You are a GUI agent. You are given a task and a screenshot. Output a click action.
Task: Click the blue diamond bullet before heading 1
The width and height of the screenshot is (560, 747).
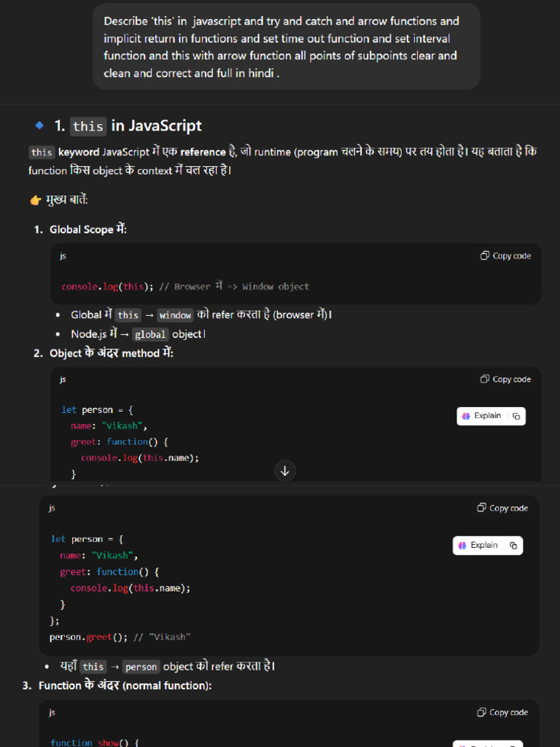pyautogui.click(x=39, y=125)
